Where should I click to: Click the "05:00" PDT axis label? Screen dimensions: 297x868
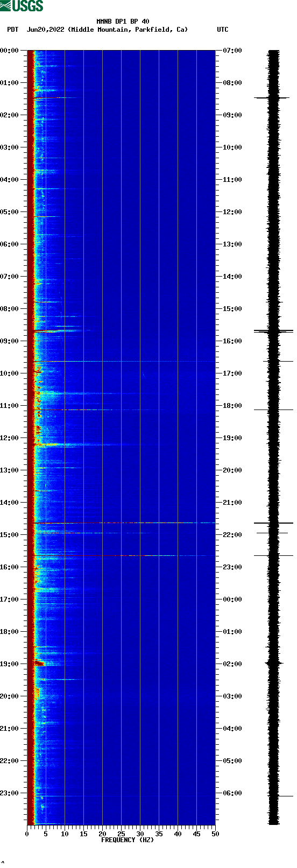[9, 212]
